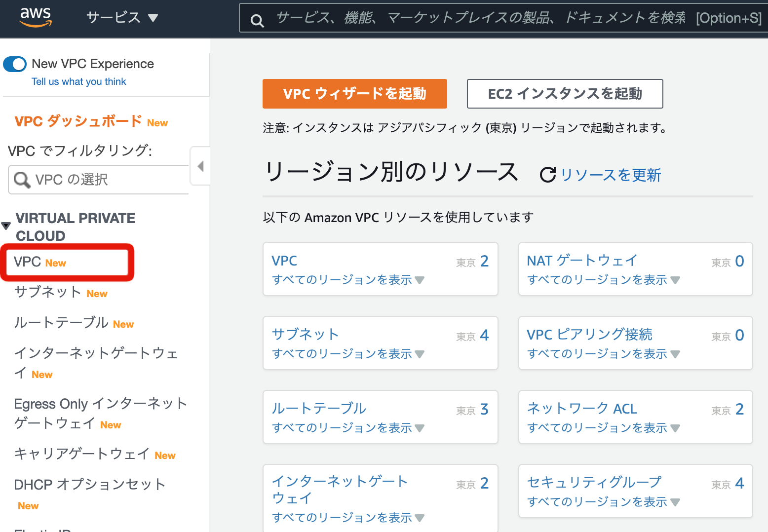Screen dimensions: 768x532
Task: Click Tokyo count 2 on インターネットゲートウェイ card
Action: (484, 483)
